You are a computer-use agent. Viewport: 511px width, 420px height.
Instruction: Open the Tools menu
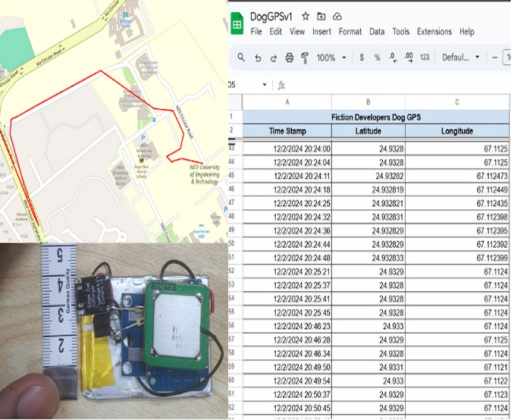[400, 32]
